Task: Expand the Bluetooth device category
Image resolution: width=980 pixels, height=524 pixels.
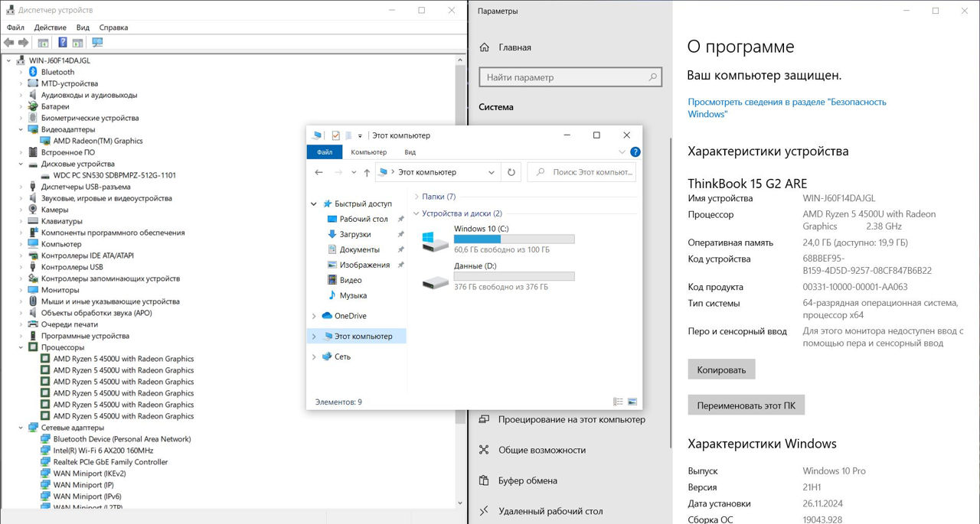Action: click(x=21, y=72)
